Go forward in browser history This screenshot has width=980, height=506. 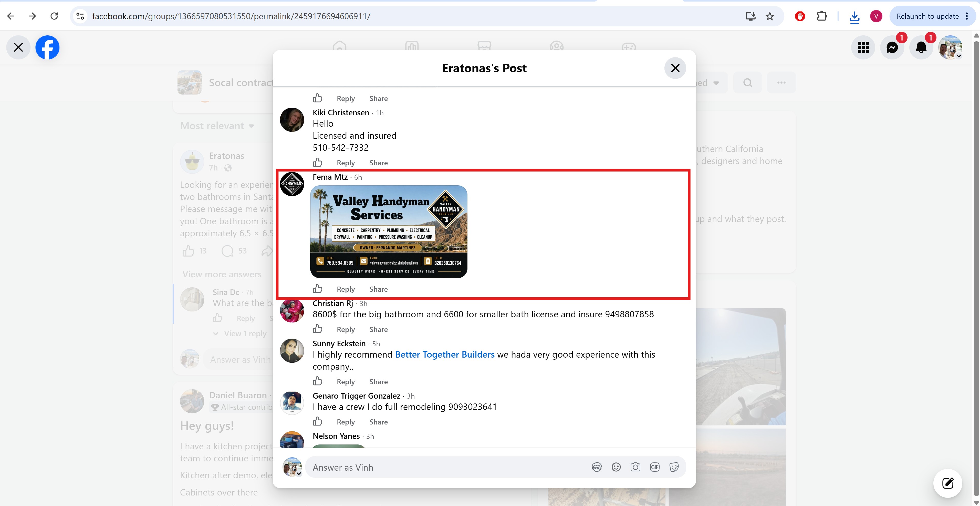pos(32,16)
